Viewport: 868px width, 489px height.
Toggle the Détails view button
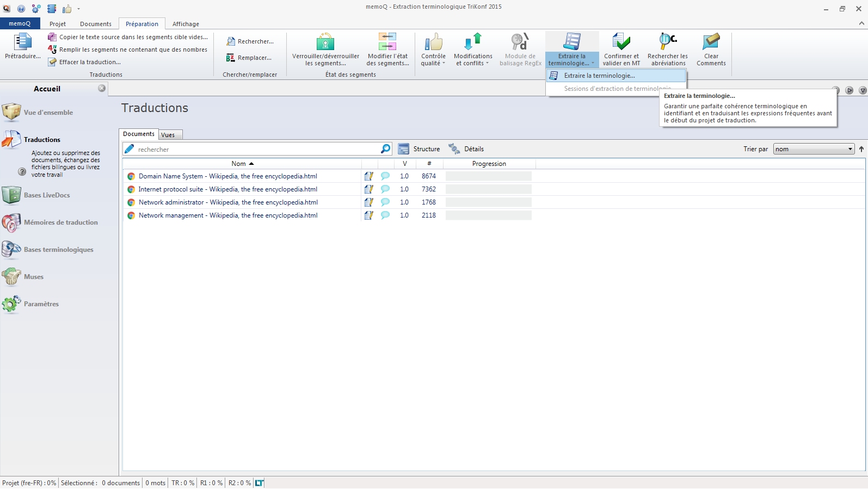(466, 148)
